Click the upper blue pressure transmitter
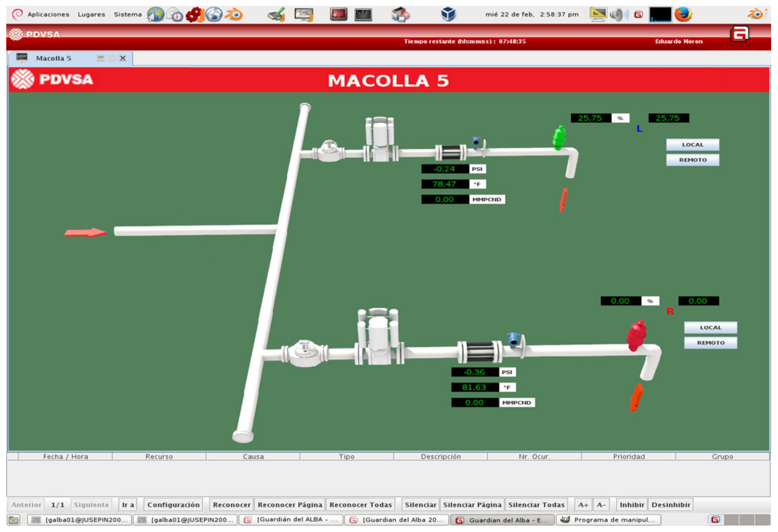Image resolution: width=778 pixels, height=532 pixels. pyautogui.click(x=476, y=142)
